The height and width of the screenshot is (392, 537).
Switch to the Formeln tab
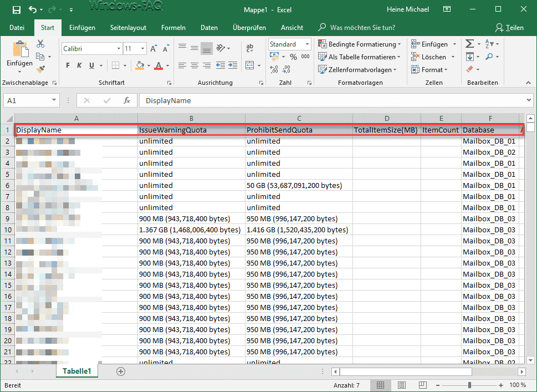point(173,28)
